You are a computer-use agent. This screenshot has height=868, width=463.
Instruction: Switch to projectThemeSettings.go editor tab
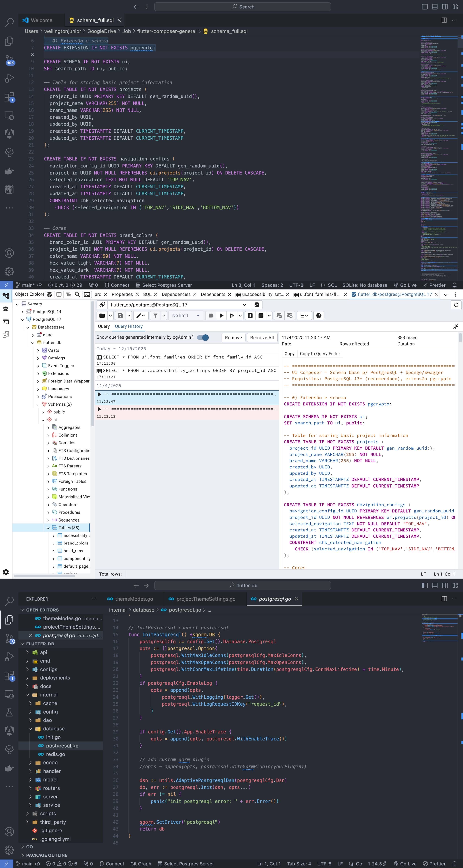coord(206,599)
